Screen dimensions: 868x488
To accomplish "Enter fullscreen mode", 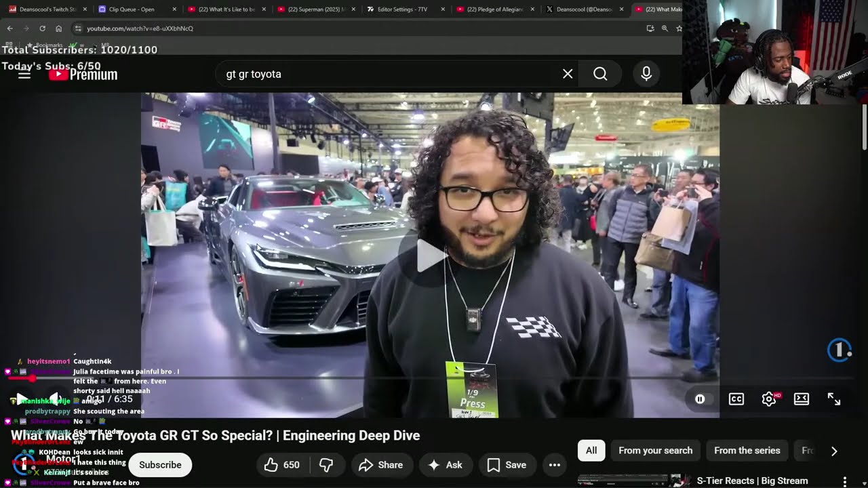I will click(834, 399).
